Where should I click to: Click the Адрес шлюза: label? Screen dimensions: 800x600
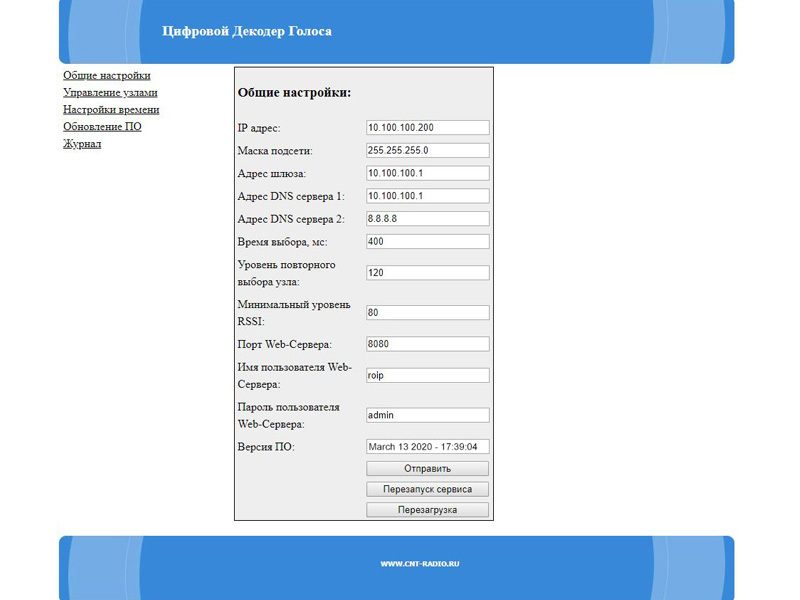point(272,173)
